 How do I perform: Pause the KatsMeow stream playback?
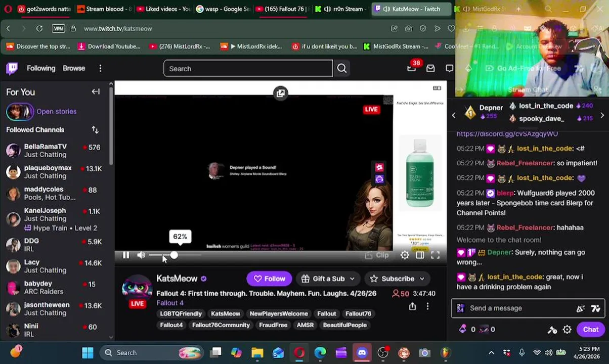tap(126, 255)
